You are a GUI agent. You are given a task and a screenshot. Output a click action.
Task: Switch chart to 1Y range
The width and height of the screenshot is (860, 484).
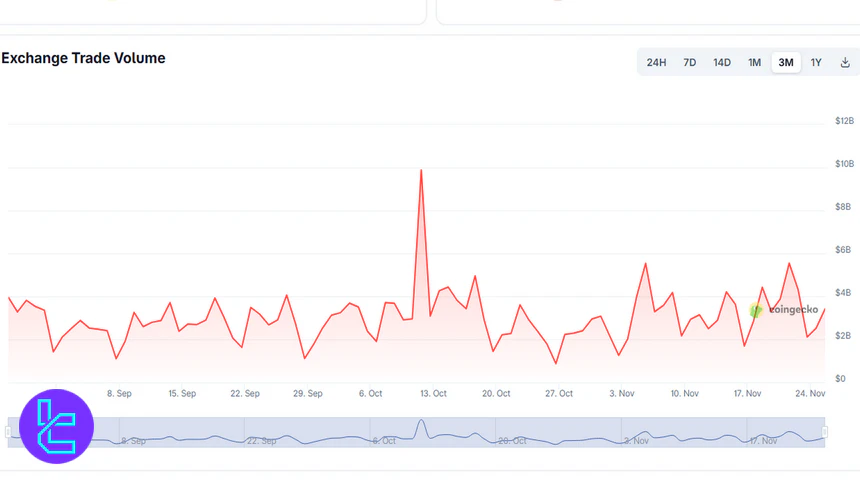(x=816, y=63)
